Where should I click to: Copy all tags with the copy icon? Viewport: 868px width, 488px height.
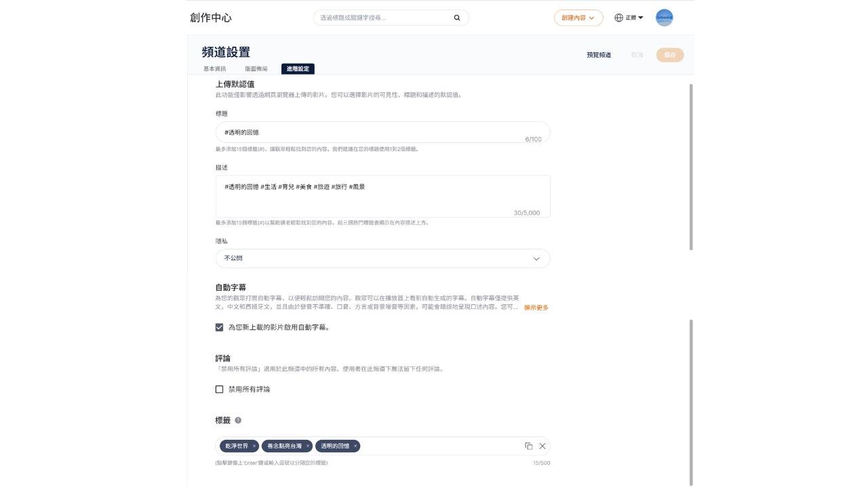pyautogui.click(x=528, y=446)
